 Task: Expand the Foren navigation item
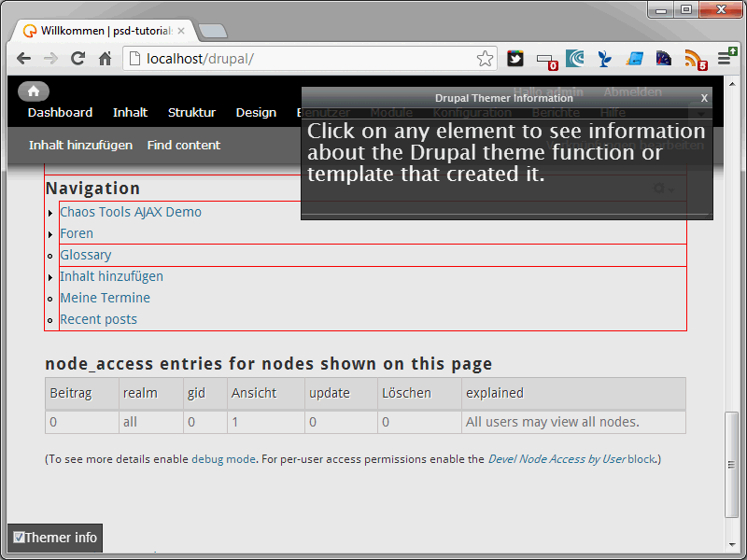click(x=50, y=234)
